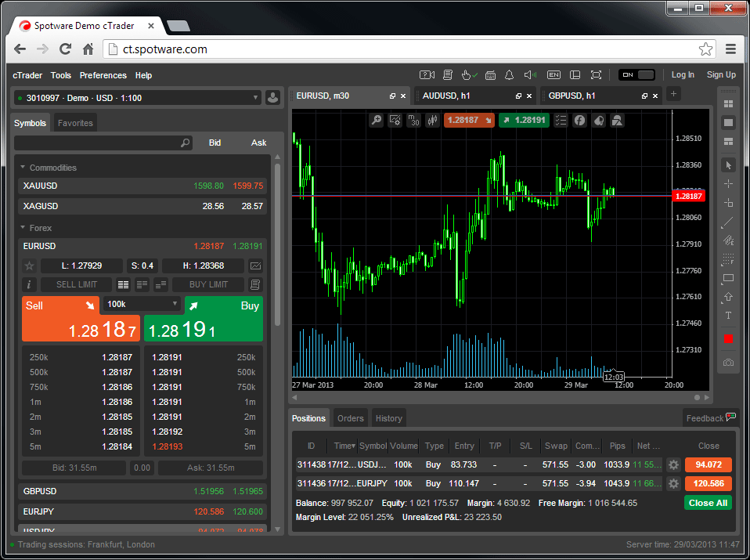750x560 pixels.
Task: Select the trend line drawing tool
Action: [729, 222]
